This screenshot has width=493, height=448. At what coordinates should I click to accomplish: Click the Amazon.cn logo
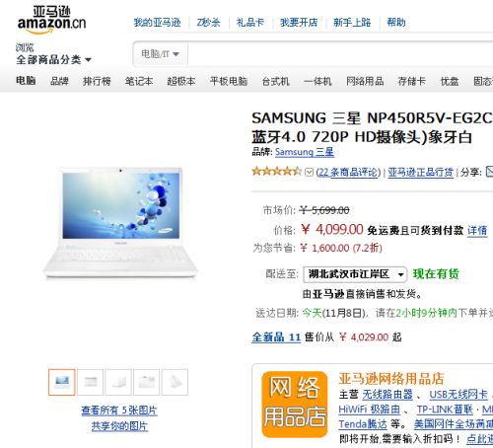(51, 21)
